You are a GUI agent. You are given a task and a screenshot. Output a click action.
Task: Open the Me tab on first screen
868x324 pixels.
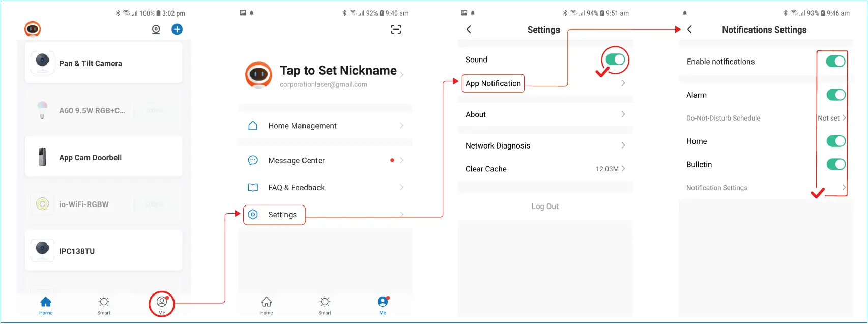[162, 306]
